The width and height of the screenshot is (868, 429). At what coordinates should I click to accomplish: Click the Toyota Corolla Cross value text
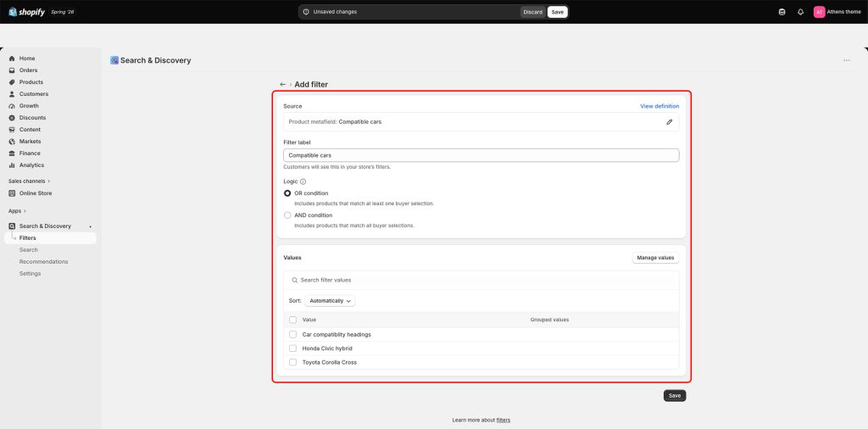point(330,362)
